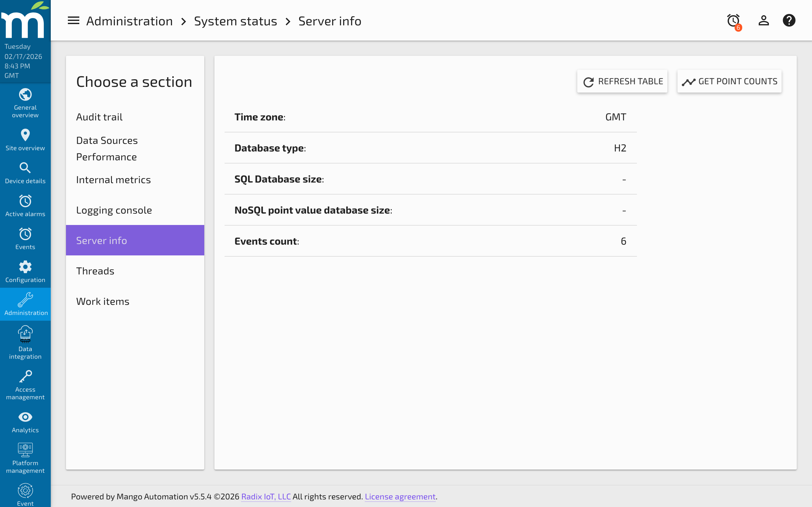Open the user account icon

tap(764, 21)
